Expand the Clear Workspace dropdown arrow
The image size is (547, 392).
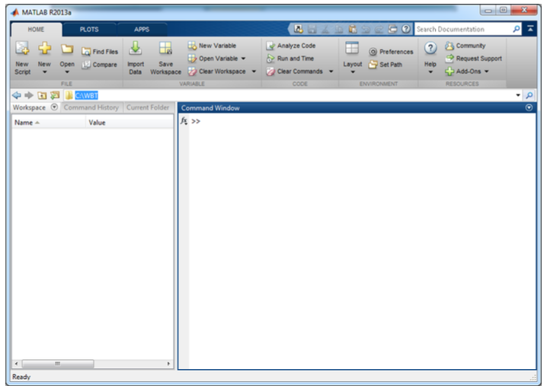click(x=254, y=72)
